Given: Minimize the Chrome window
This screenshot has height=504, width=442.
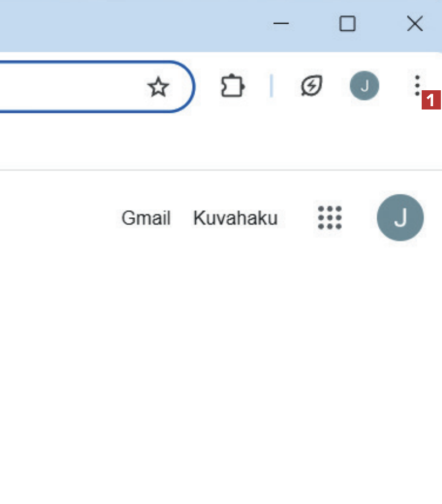Looking at the screenshot, I should pyautogui.click(x=281, y=24).
